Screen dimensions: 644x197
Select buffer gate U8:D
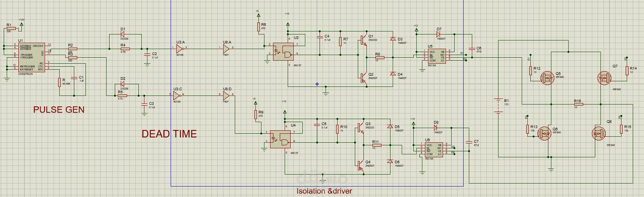coord(226,96)
